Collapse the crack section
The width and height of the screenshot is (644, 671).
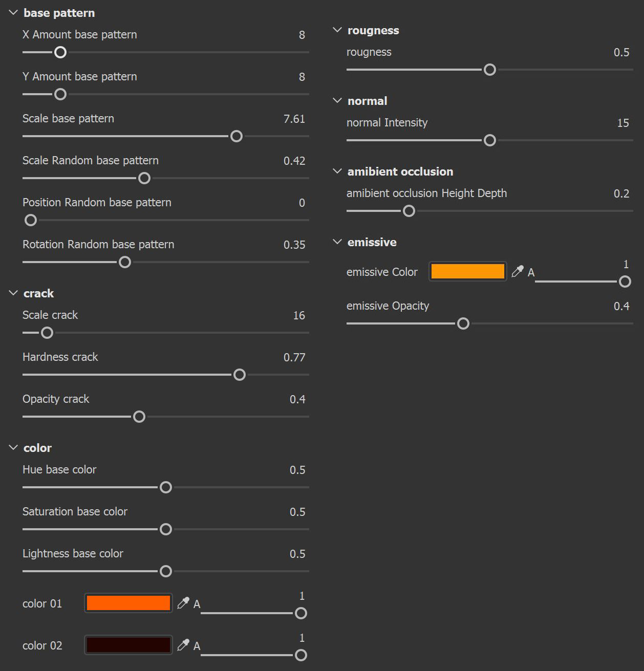(13, 293)
